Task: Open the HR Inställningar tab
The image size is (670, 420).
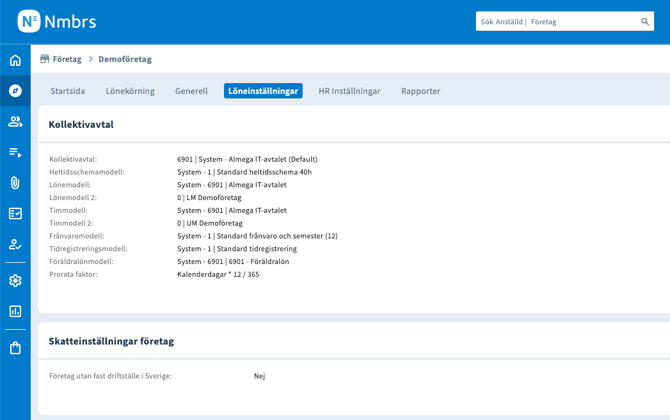Action: click(349, 91)
